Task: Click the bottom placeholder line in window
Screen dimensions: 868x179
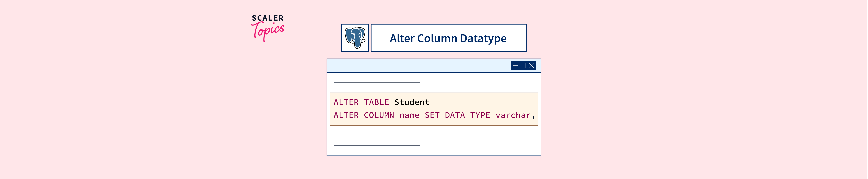Action: pyautogui.click(x=377, y=145)
